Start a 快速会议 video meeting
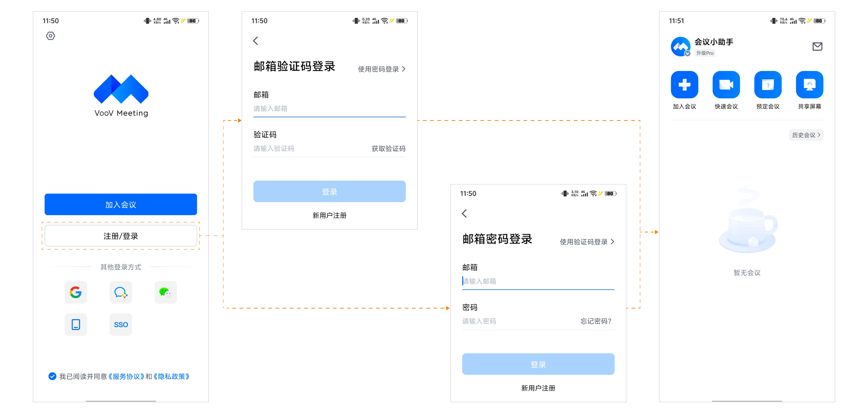 pos(726,85)
